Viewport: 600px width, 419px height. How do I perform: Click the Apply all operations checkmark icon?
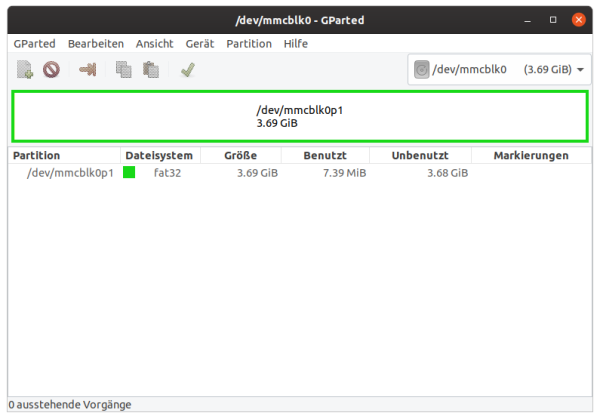188,70
